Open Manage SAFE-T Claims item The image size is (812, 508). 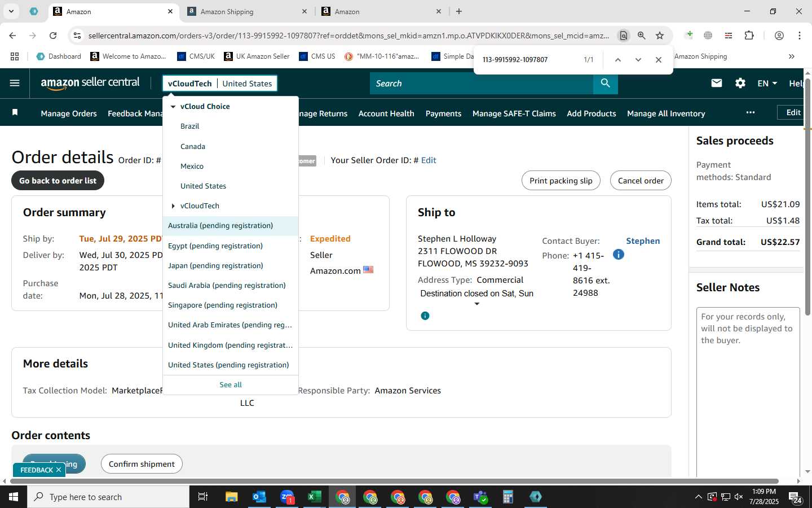click(514, 113)
